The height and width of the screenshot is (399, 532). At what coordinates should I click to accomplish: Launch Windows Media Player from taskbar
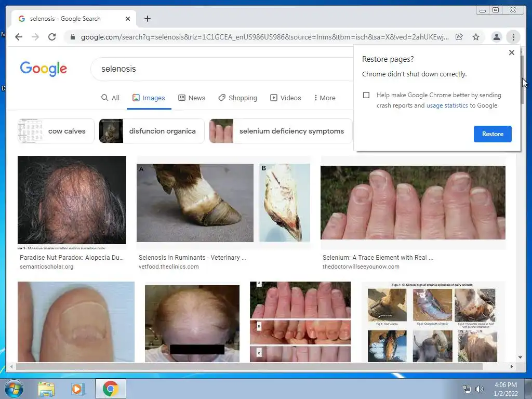point(77,389)
